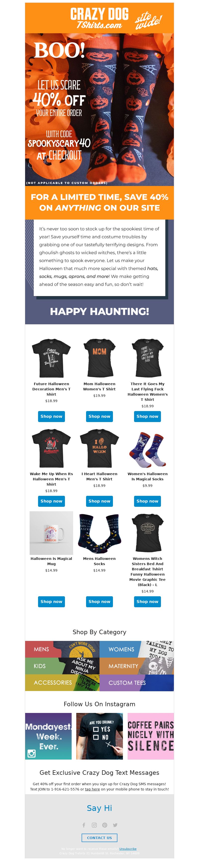Select the ACCESSORIES category tile
This screenshot has height=868, width=199.
62,682
